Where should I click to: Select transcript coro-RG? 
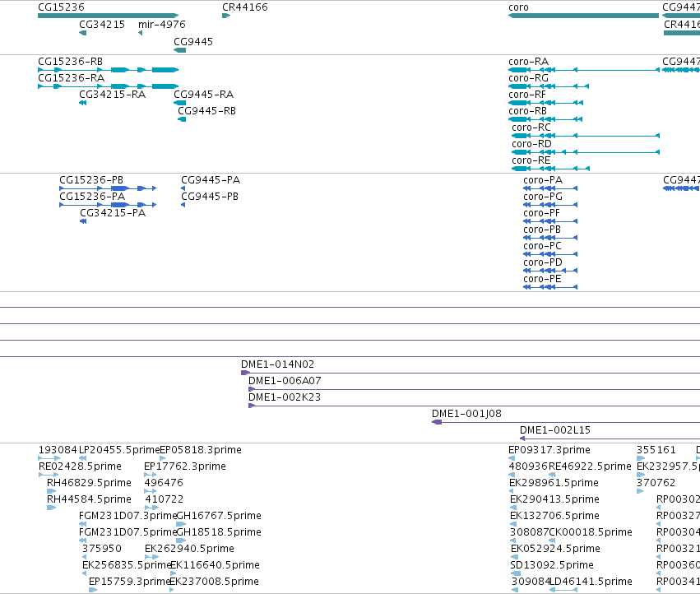tap(549, 86)
